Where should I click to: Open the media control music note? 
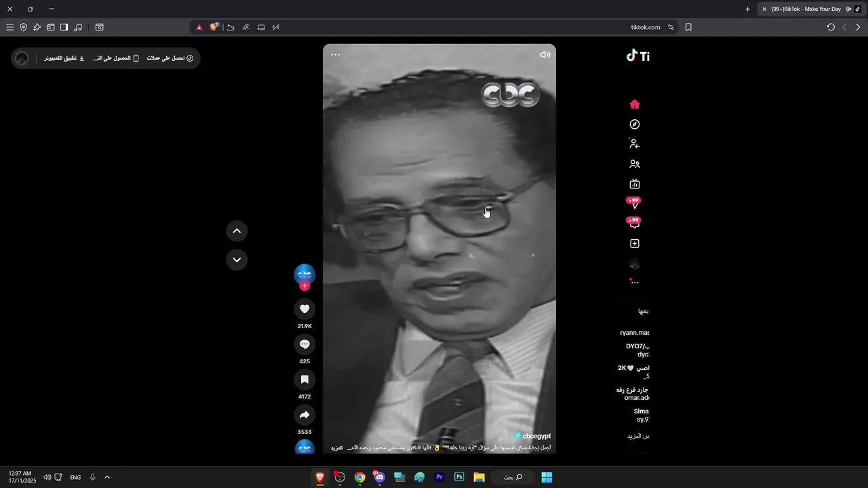pyautogui.click(x=78, y=27)
